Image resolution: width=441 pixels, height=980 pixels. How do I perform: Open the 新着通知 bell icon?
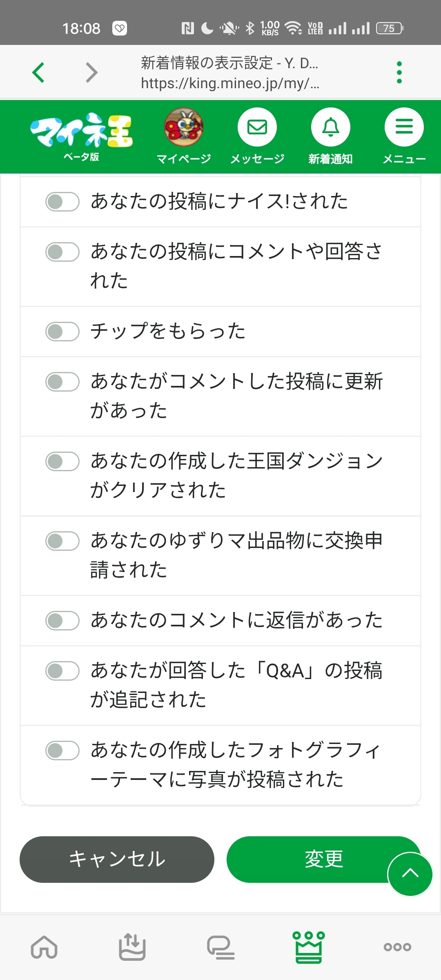pyautogui.click(x=331, y=127)
